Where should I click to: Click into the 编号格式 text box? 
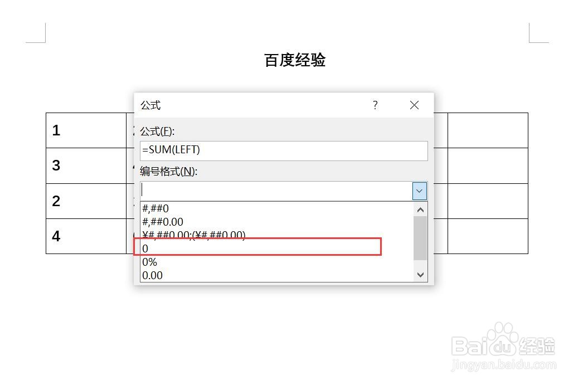pyautogui.click(x=276, y=191)
